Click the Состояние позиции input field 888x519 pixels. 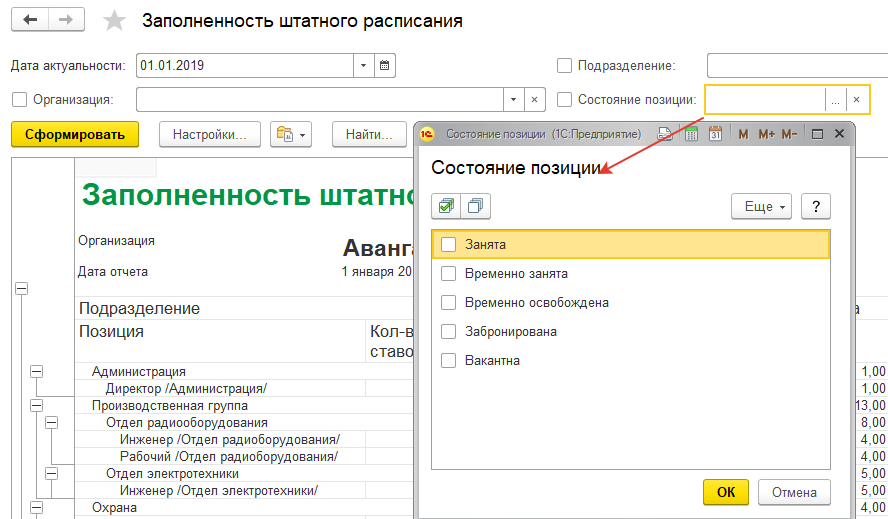click(765, 100)
